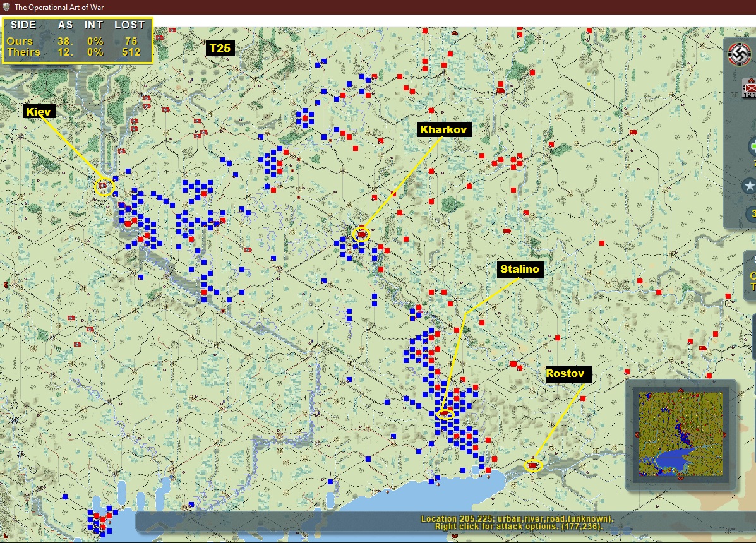This screenshot has width=756, height=543.
Task: Select the red unit on Kharkov hex
Action: click(x=361, y=235)
